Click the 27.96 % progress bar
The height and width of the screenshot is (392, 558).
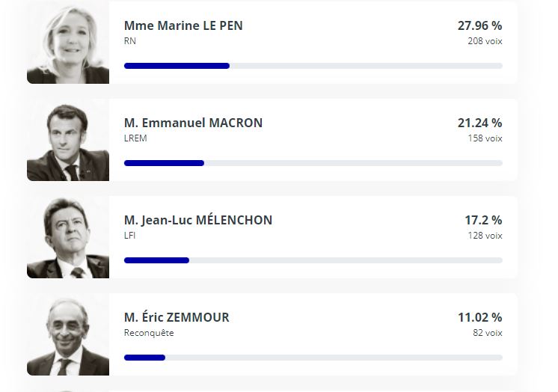[x=313, y=66]
